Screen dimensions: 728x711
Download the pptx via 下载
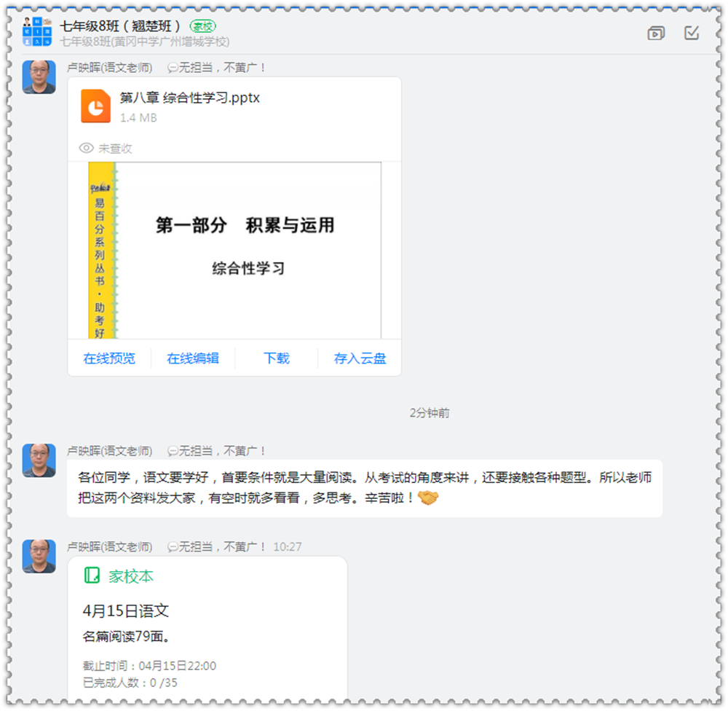click(277, 358)
